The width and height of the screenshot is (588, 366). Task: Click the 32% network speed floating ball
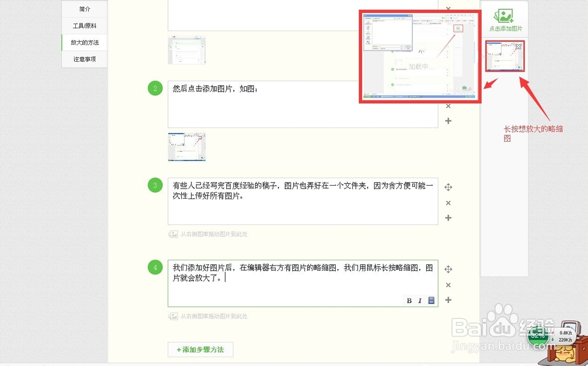point(538,335)
